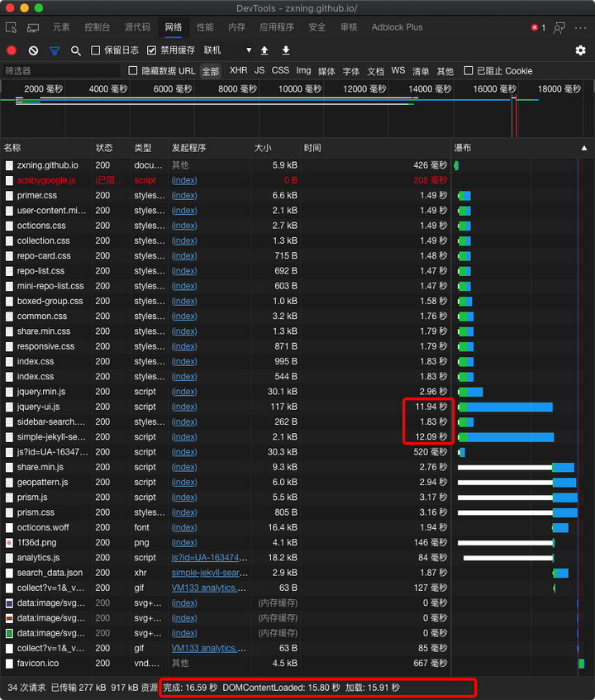Enable the Preserve log (保留日志) checkbox
The height and width of the screenshot is (700, 595).
click(96, 50)
